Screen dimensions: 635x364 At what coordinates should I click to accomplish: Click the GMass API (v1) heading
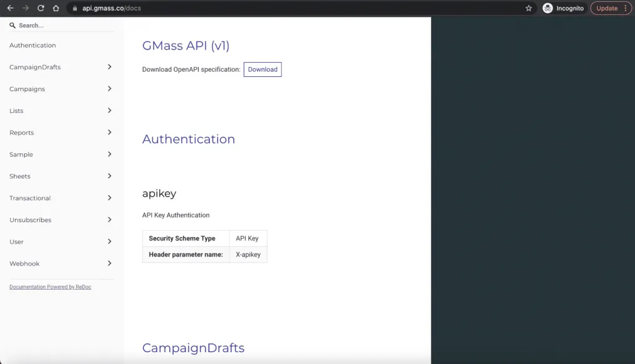point(186,45)
